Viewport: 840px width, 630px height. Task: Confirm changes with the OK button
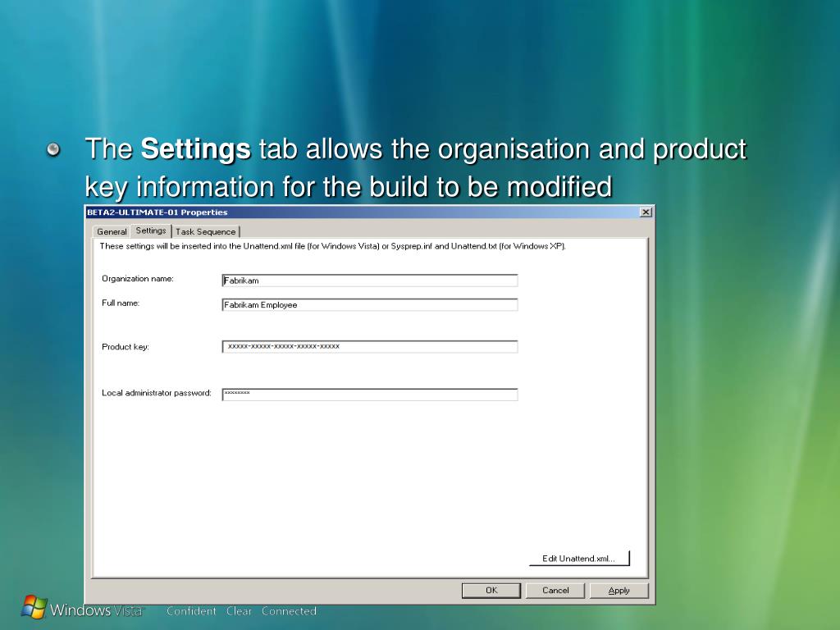point(491,591)
